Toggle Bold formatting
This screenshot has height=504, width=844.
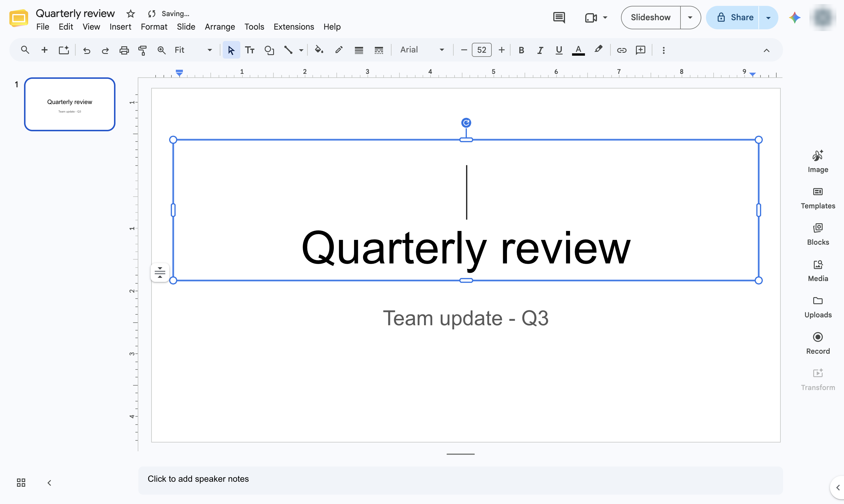click(521, 50)
